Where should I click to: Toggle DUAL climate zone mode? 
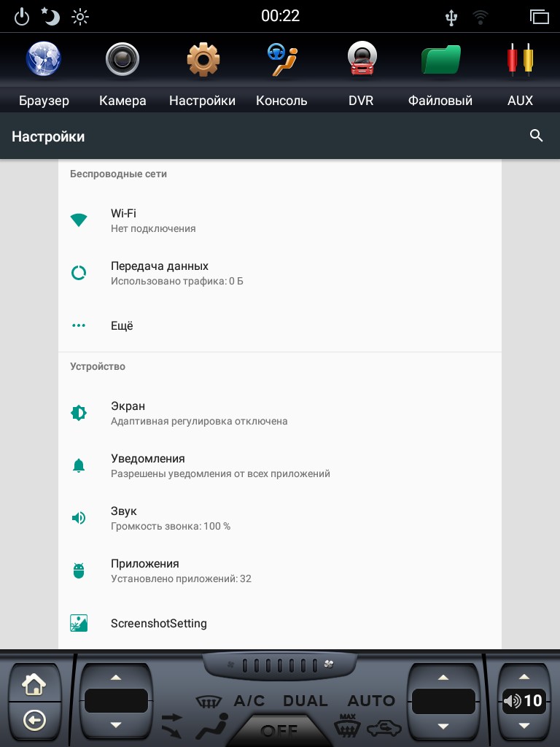click(306, 701)
